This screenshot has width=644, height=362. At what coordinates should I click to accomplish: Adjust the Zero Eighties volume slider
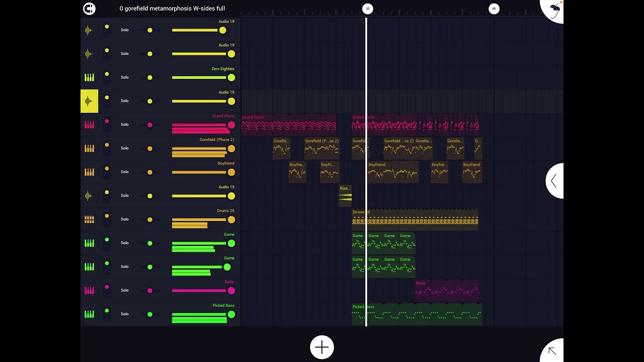(203, 77)
